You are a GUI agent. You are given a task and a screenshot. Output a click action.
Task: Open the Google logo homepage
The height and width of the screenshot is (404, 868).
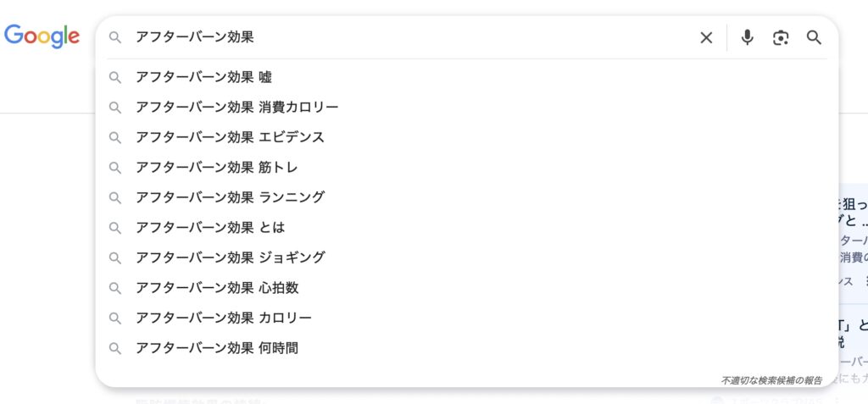coord(42,36)
